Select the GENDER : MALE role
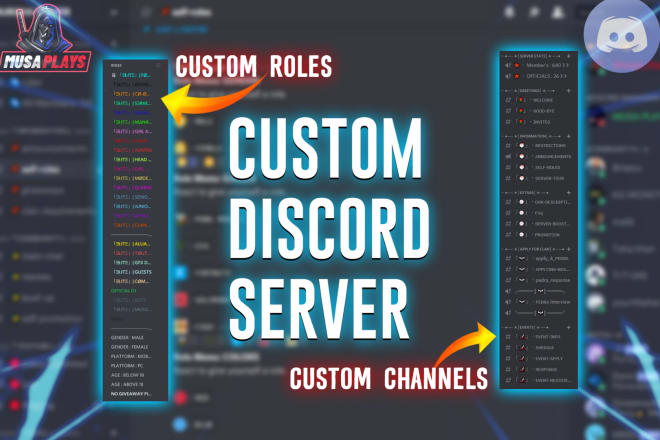 pyautogui.click(x=127, y=338)
